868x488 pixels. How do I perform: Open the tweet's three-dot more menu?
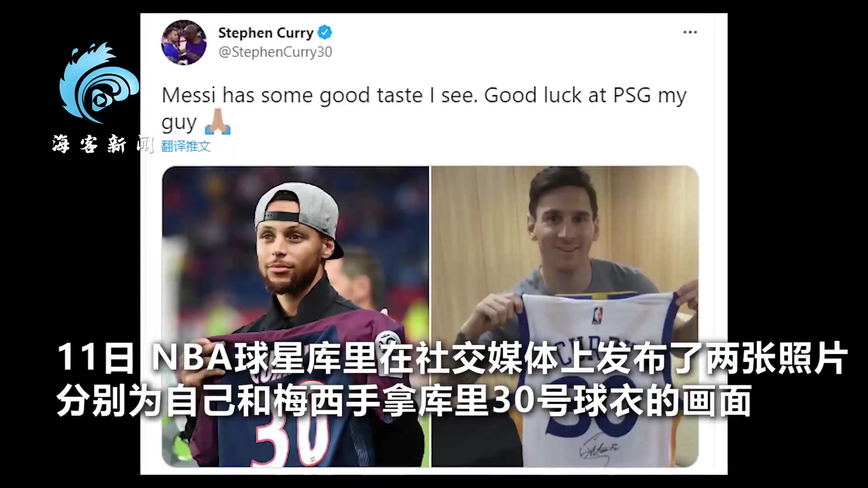[690, 32]
